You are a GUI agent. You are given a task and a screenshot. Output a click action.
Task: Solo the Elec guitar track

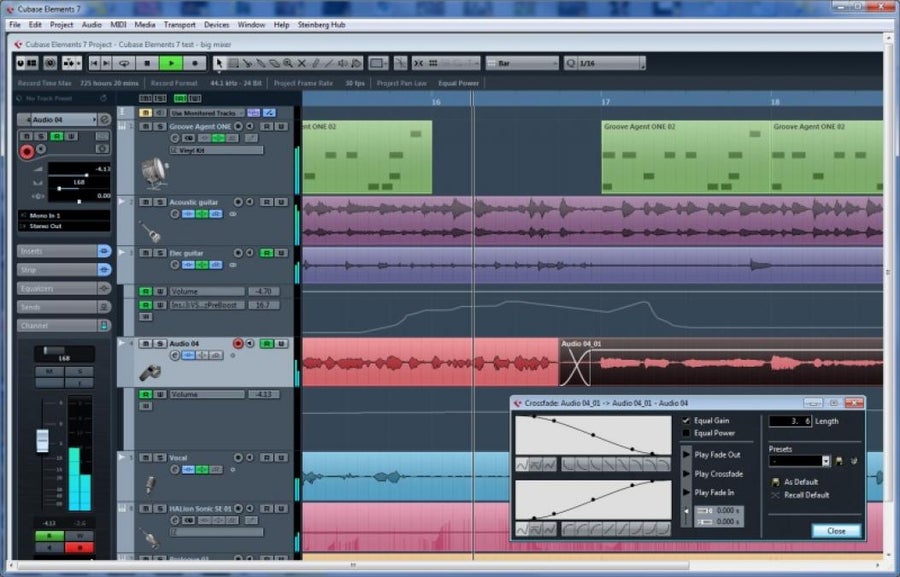(160, 253)
